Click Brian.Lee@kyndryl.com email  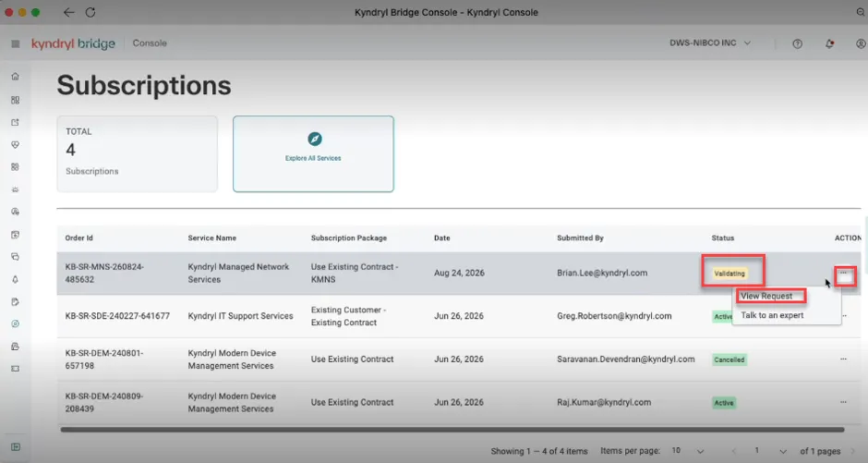tap(602, 273)
